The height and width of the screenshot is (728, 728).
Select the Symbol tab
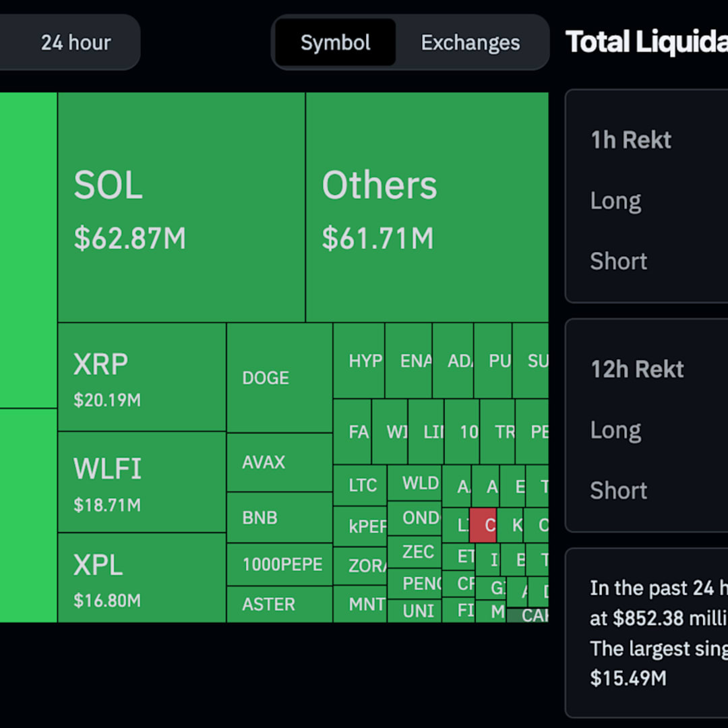click(335, 42)
